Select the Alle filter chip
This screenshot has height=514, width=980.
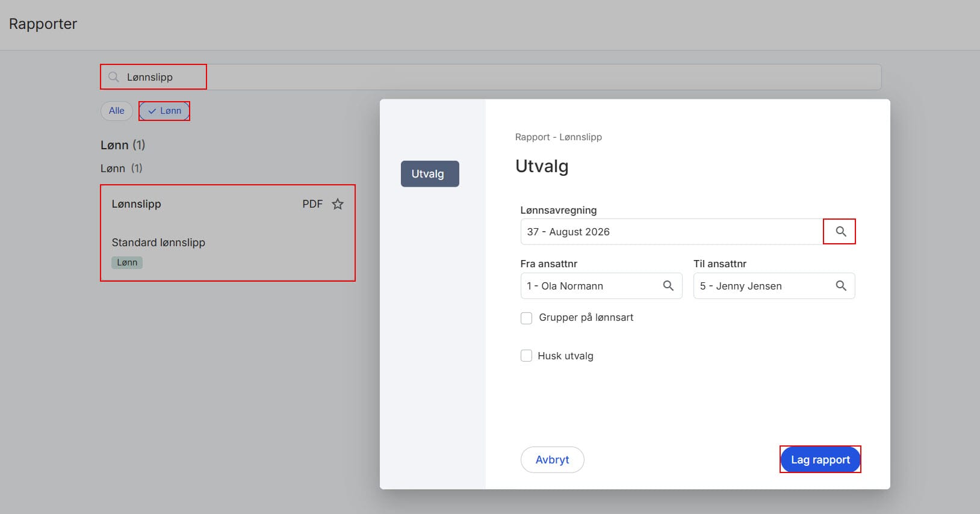click(117, 111)
